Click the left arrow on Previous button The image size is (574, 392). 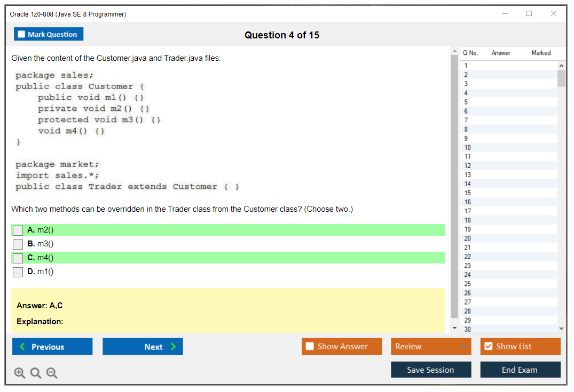click(x=22, y=347)
